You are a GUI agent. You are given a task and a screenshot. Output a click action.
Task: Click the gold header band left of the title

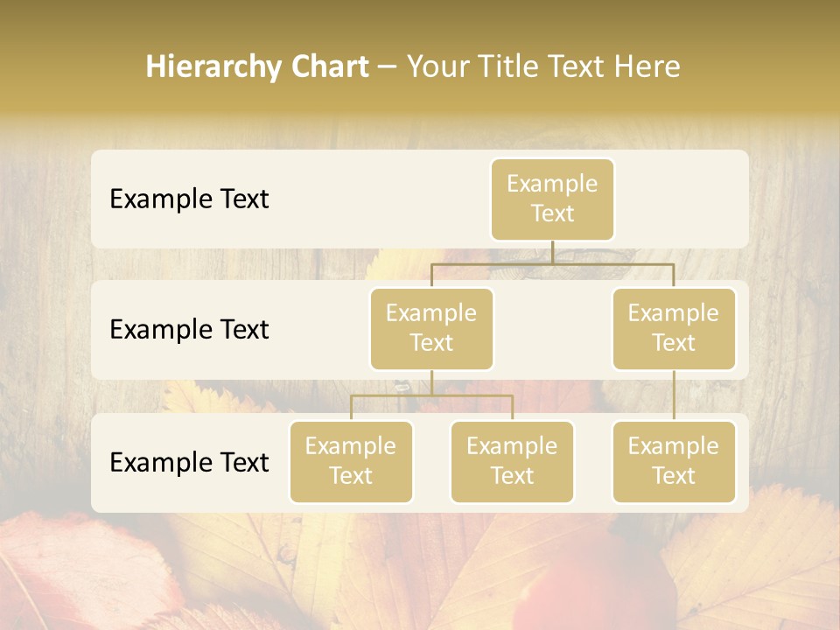tap(70, 66)
